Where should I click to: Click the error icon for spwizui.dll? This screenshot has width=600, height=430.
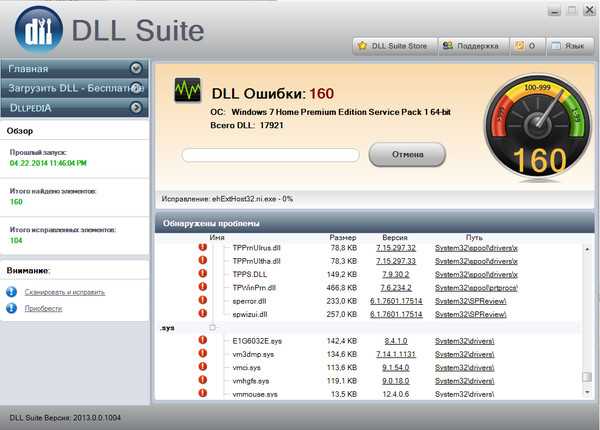pos(203,313)
